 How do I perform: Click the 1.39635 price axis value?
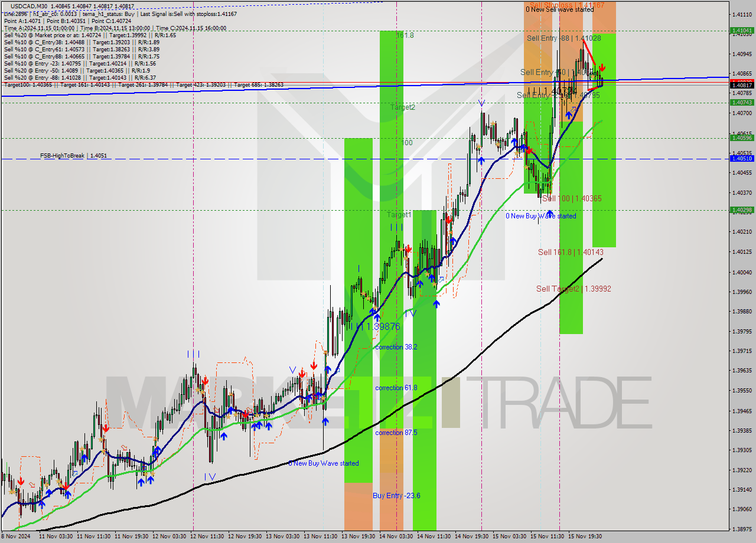742,371
